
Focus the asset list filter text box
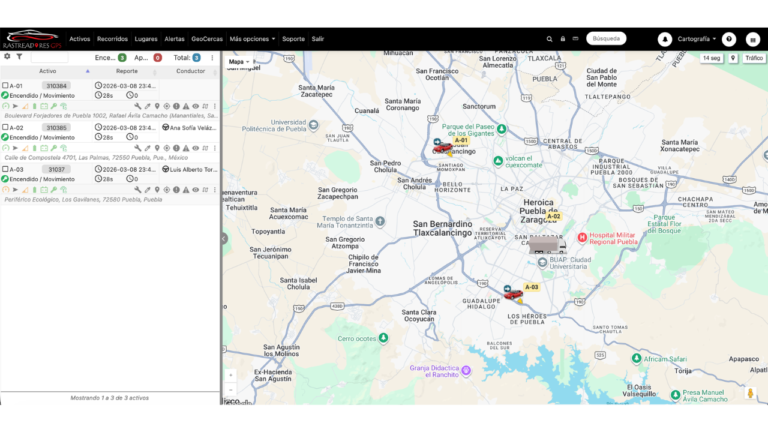tap(49, 58)
